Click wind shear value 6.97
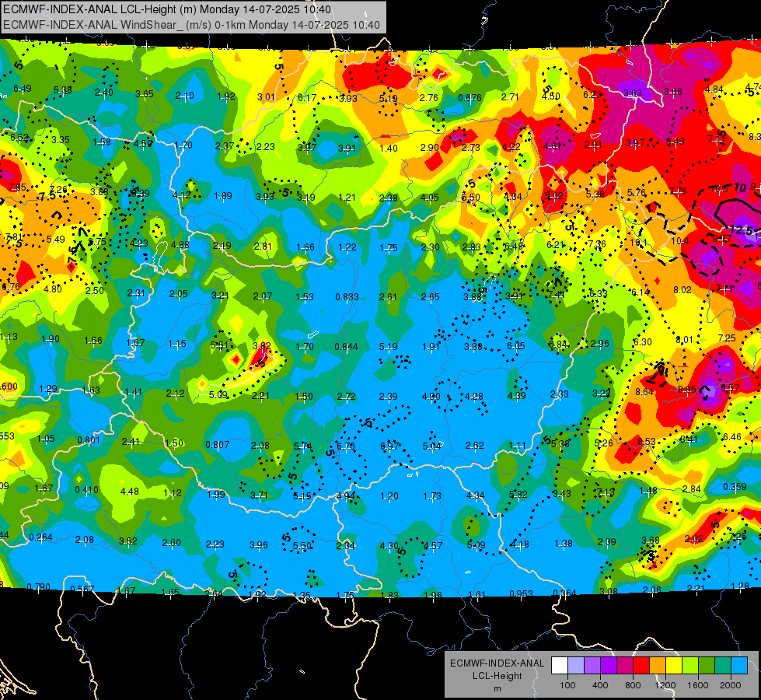The image size is (761, 700). click(x=389, y=446)
